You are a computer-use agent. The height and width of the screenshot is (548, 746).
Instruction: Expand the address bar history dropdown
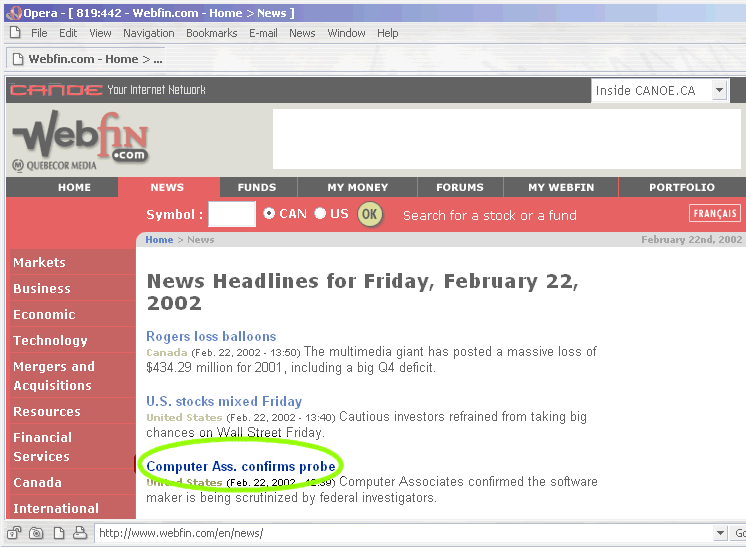click(720, 533)
